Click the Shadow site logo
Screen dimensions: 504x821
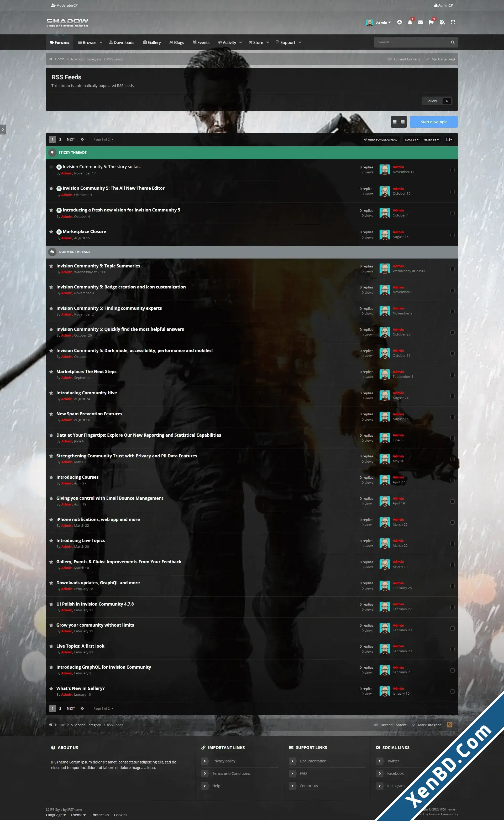click(x=67, y=23)
